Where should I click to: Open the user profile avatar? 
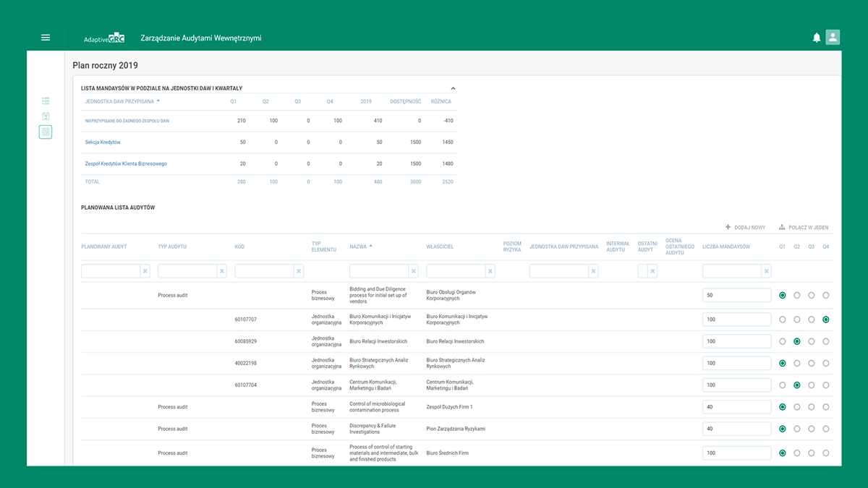point(833,38)
